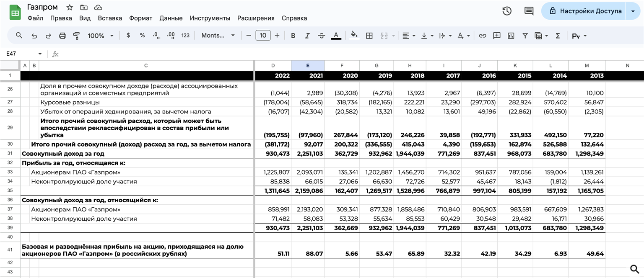Print the spreadsheet
Screen dimensions: 644x278
(x=62, y=36)
